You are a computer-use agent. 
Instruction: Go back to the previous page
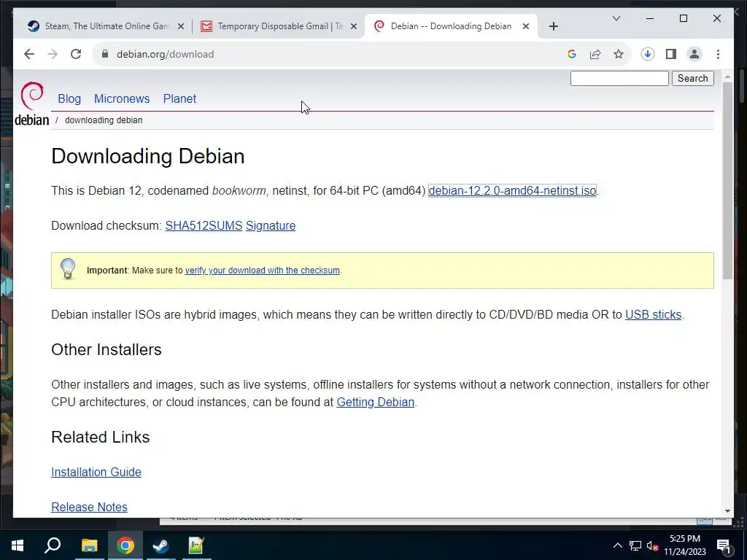29,54
